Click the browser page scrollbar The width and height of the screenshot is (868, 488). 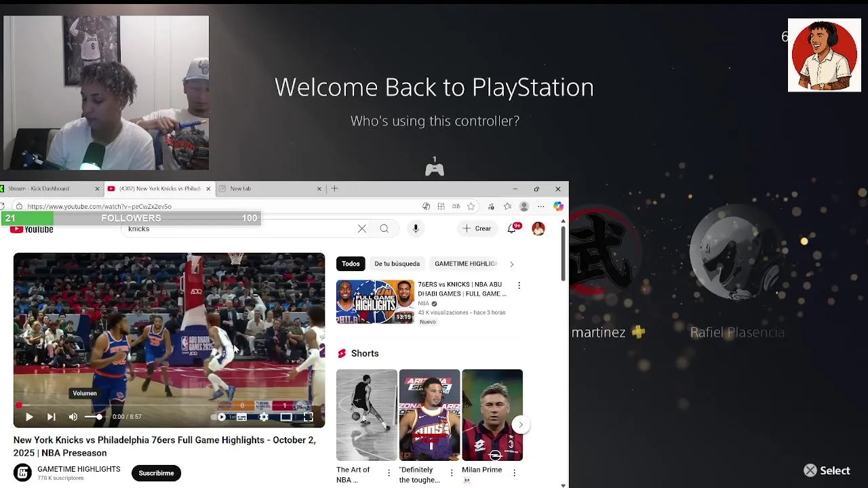tap(563, 253)
